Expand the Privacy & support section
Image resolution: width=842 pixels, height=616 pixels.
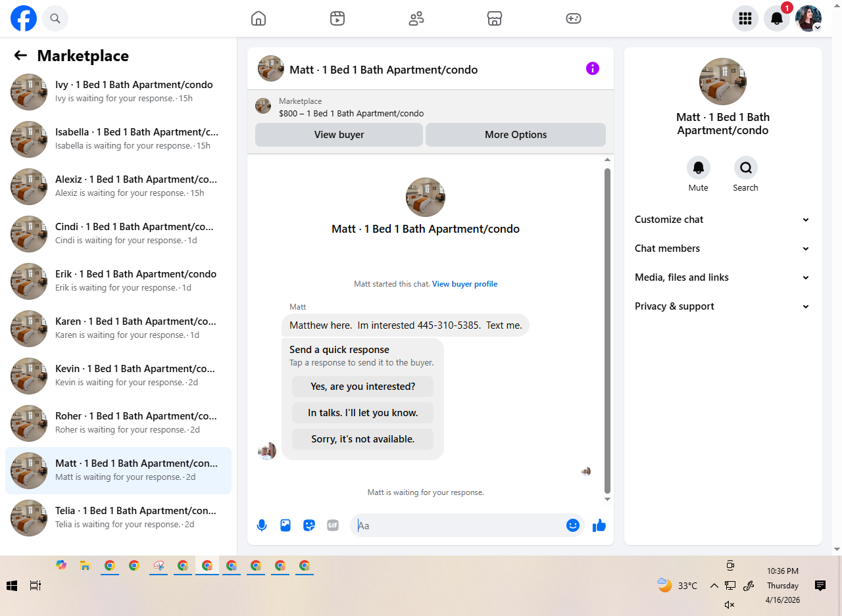point(722,306)
